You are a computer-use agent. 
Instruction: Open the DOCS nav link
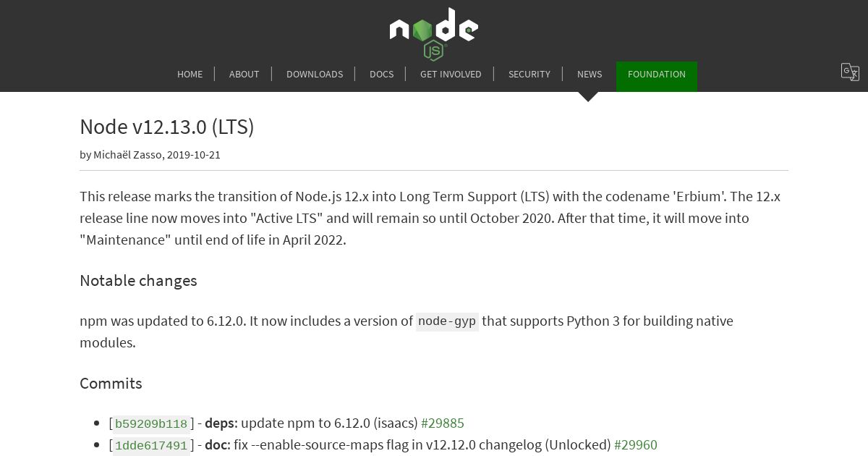coord(382,74)
